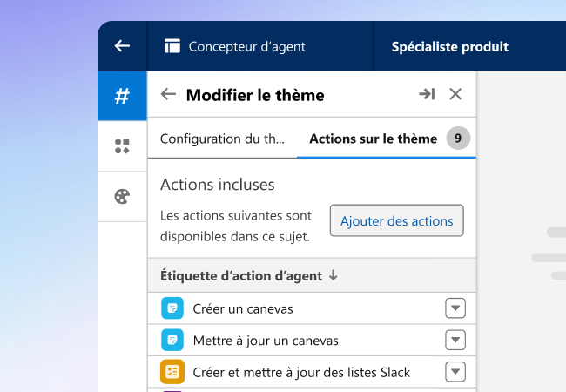Click the back arrow in the top header

pos(122,46)
